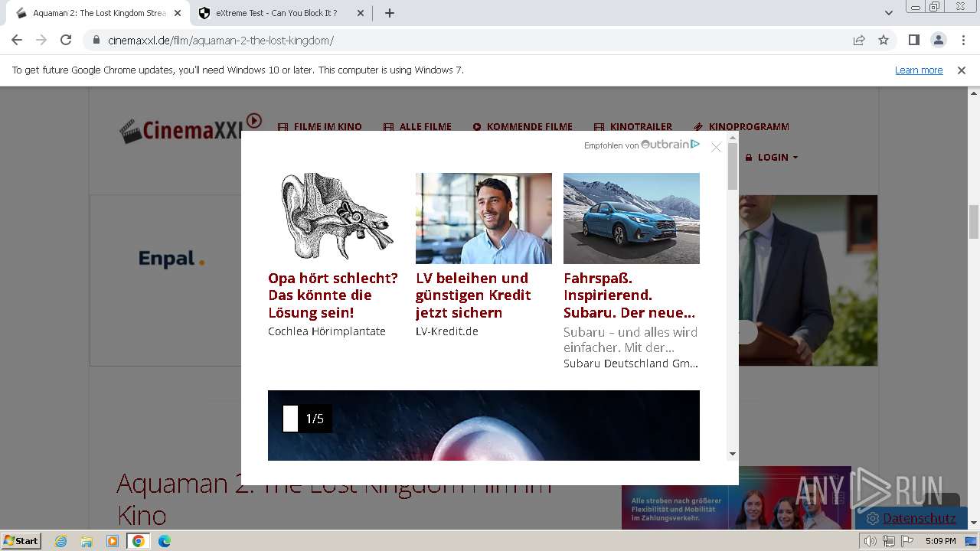980x551 pixels.
Task: Open Learn more update link
Action: click(919, 70)
